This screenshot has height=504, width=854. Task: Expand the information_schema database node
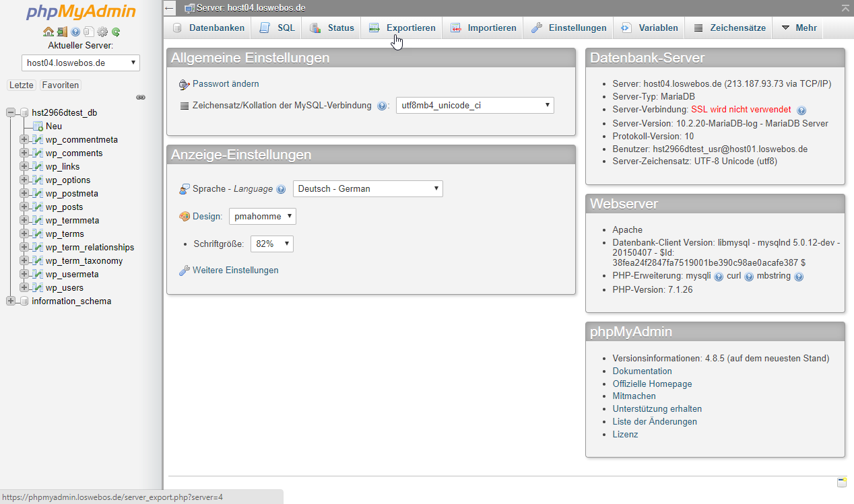11,301
